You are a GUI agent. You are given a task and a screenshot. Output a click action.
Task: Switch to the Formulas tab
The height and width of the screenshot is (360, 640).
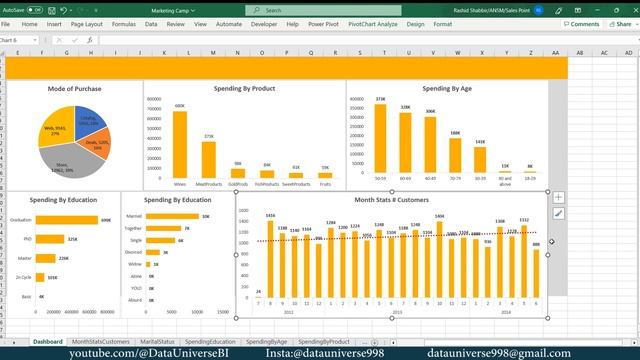[x=124, y=24]
